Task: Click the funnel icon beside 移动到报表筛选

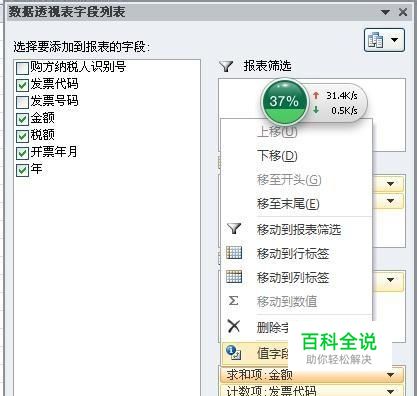Action: coord(234,229)
